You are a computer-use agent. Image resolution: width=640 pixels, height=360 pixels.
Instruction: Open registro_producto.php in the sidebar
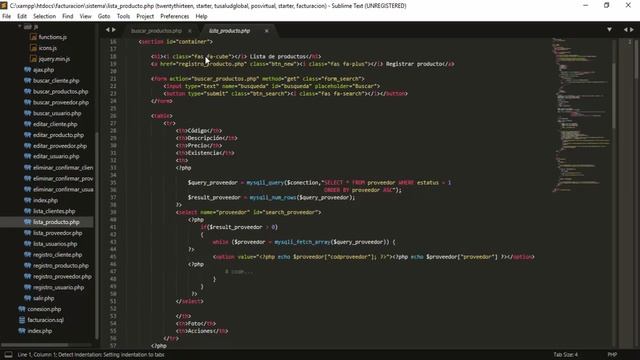(x=61, y=266)
